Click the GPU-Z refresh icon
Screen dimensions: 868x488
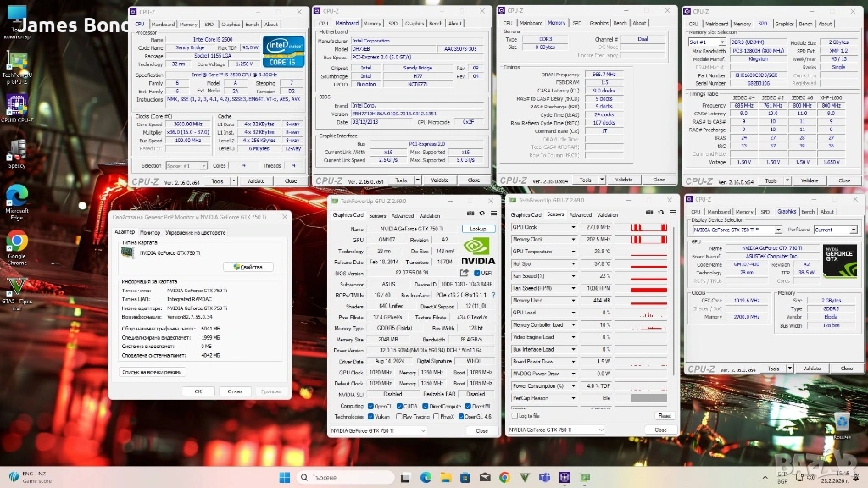(481, 213)
